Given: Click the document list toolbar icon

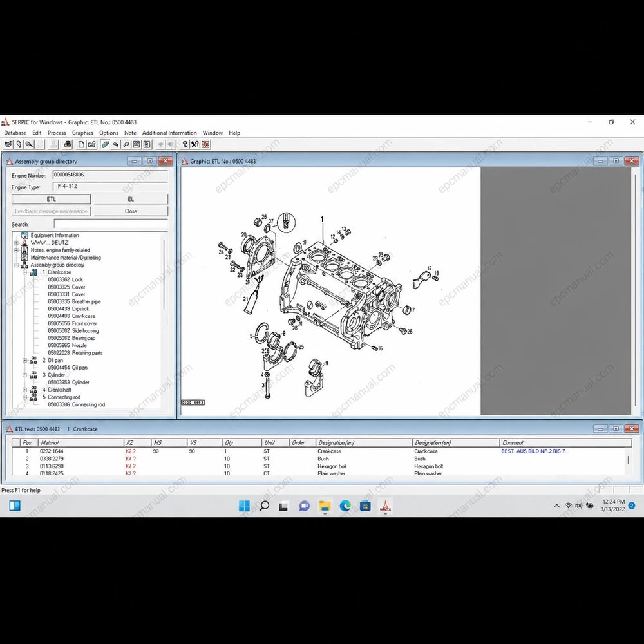Looking at the screenshot, I should (147, 144).
